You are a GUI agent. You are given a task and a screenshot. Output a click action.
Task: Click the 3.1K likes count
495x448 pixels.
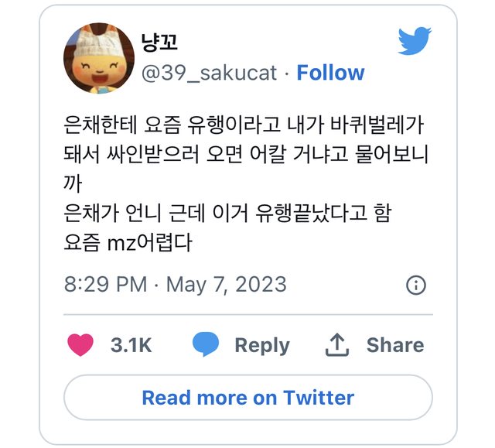click(x=131, y=345)
